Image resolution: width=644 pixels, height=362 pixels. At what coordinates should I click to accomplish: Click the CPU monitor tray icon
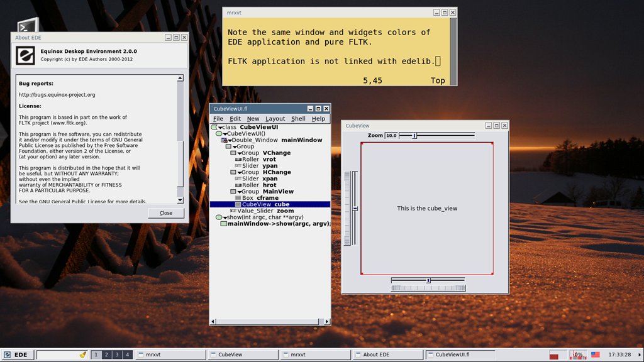577,354
